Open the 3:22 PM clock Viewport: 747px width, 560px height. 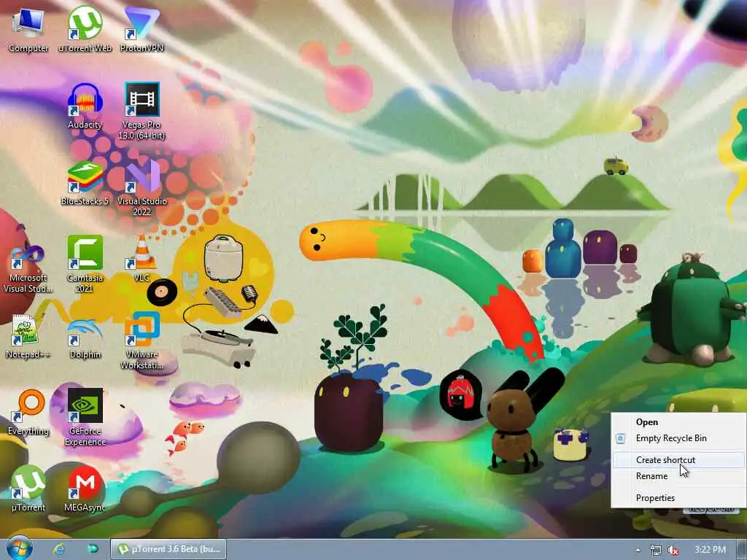click(710, 550)
